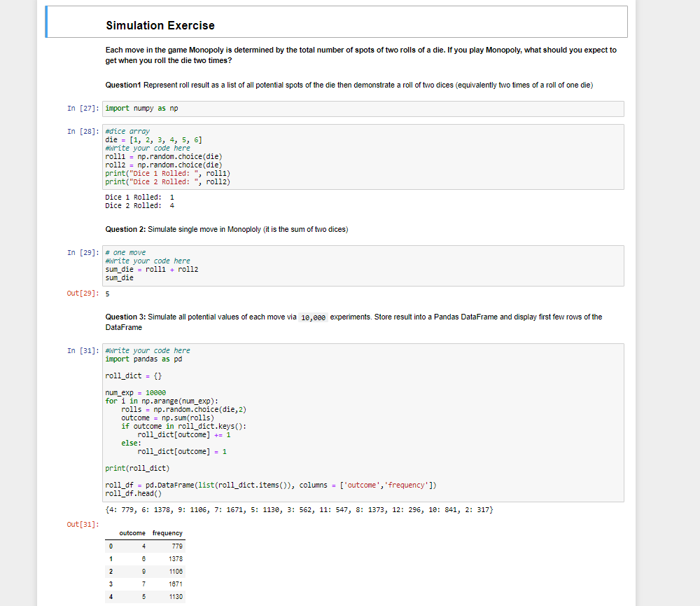Click the Question 3 description text
The width and height of the screenshot is (700, 606).
point(353,322)
